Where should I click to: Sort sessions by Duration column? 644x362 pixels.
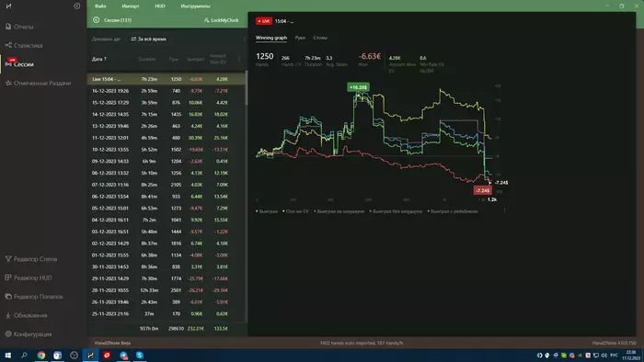coord(146,59)
